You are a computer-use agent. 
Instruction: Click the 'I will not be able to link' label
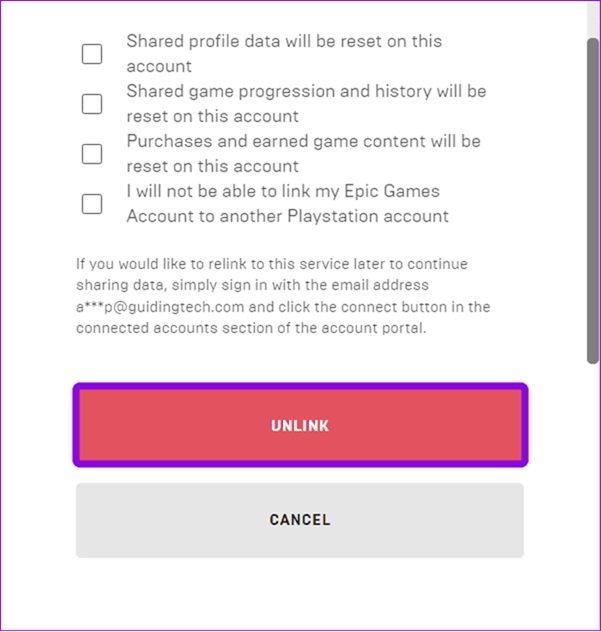[x=282, y=191]
